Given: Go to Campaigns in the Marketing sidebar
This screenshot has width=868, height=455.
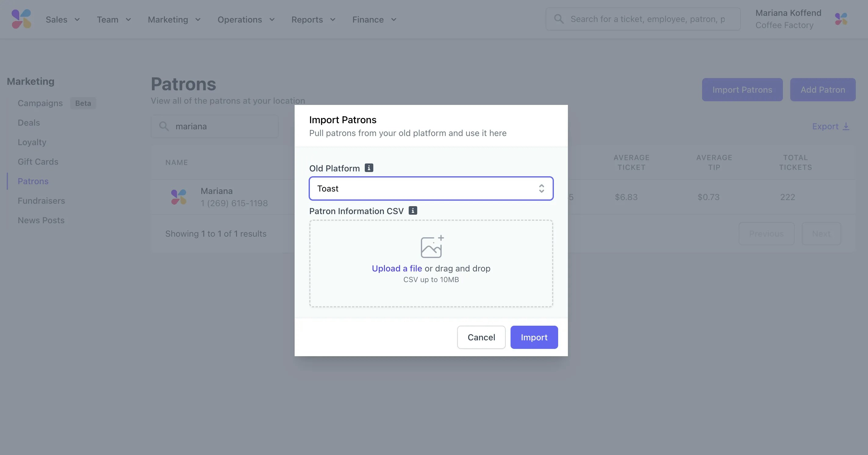Looking at the screenshot, I should (40, 103).
